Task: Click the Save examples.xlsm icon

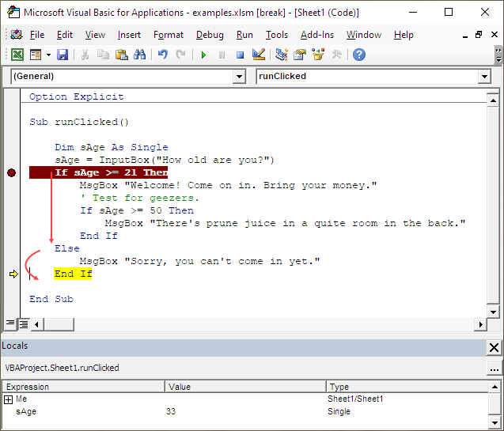Action: pos(63,55)
